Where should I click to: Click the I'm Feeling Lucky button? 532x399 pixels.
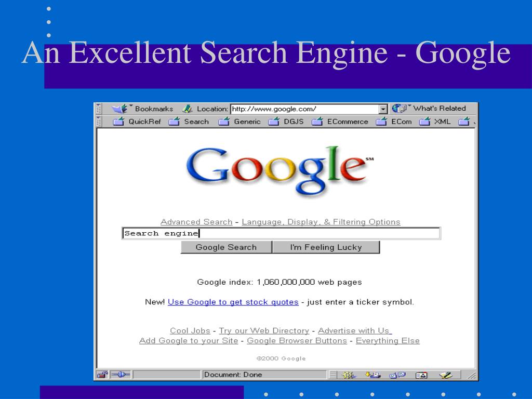coord(326,247)
